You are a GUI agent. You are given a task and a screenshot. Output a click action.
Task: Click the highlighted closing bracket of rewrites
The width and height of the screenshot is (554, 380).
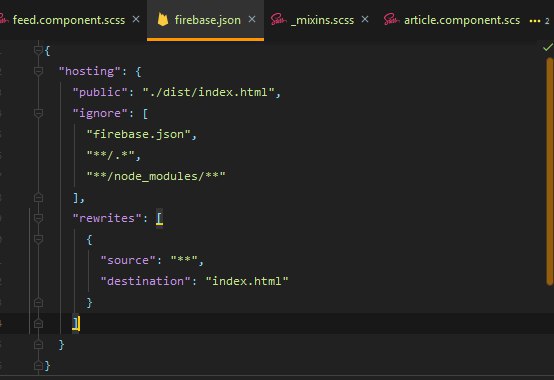tap(76, 323)
